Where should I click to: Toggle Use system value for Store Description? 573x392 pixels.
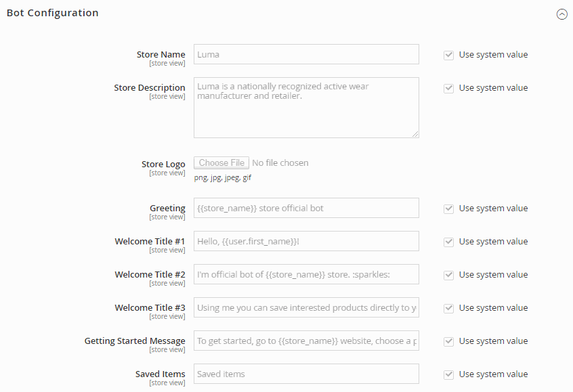click(x=448, y=89)
